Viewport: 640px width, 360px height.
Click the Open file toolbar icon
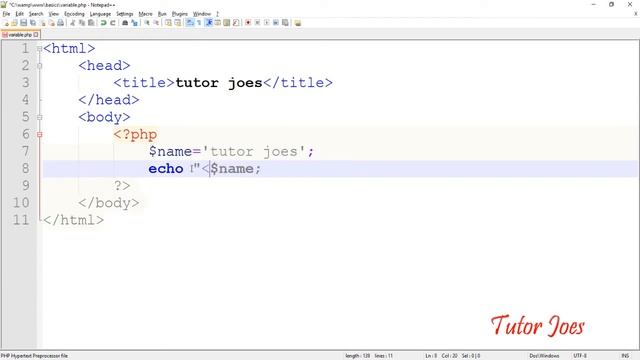click(14, 23)
